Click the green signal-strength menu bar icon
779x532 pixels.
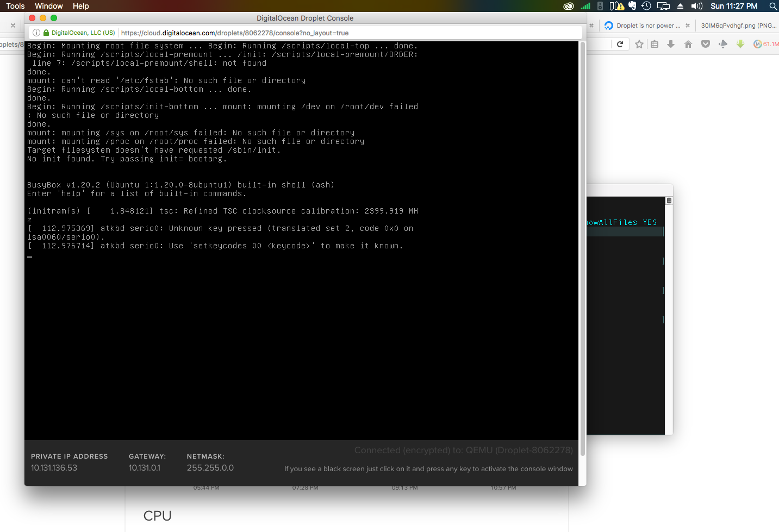pyautogui.click(x=585, y=6)
